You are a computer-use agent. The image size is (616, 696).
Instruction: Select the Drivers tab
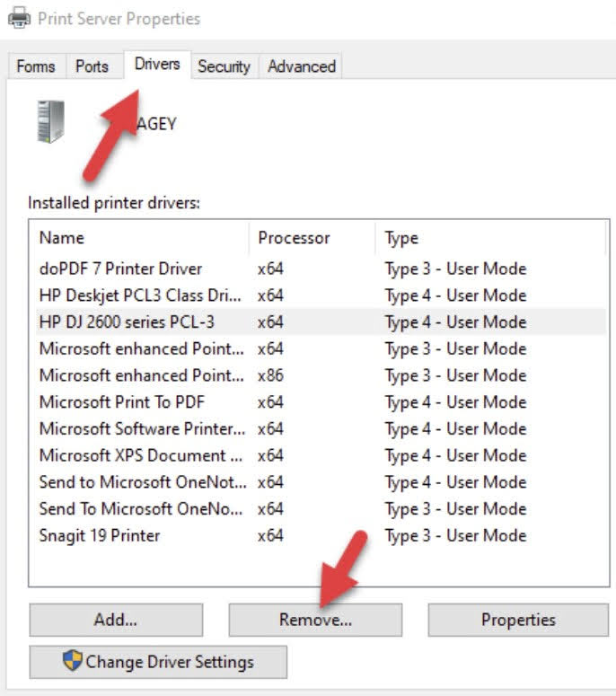(x=157, y=65)
